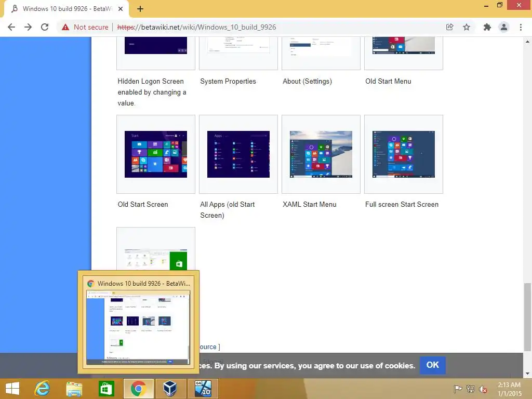
Task: Click the 'Old Start Screen' caption
Action: 143,204
